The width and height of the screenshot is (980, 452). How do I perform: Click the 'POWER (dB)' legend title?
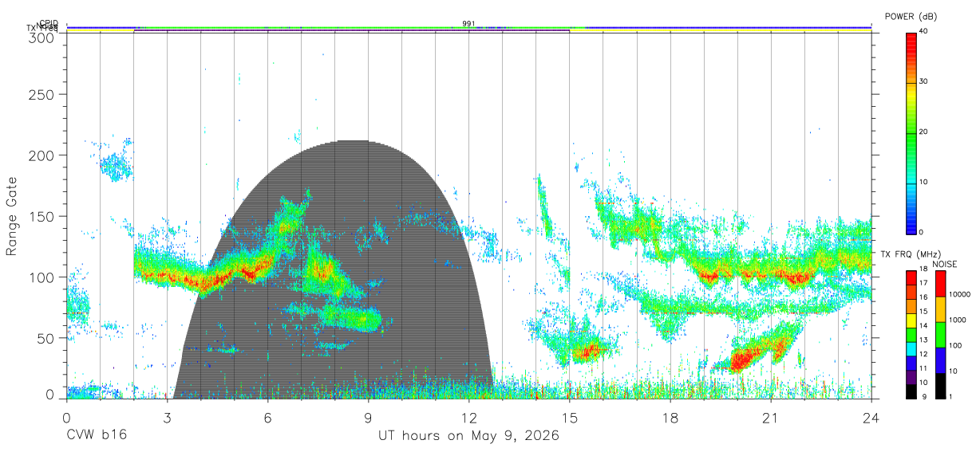click(x=911, y=16)
